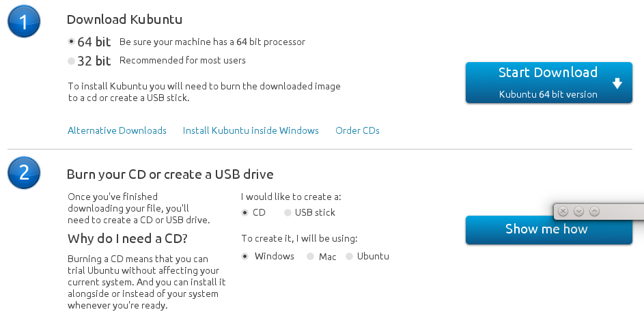
Task: Click the up chevron on the floating window
Action: pos(594,212)
